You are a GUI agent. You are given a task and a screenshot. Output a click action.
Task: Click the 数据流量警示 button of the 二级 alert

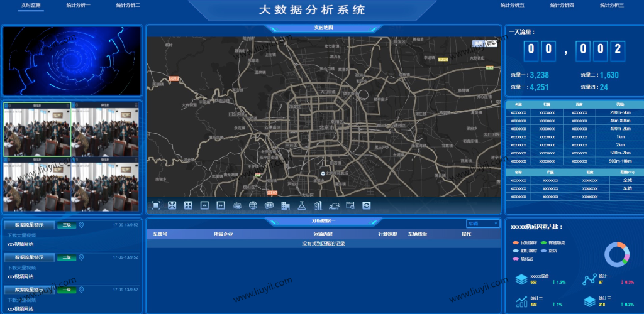pyautogui.click(x=29, y=257)
